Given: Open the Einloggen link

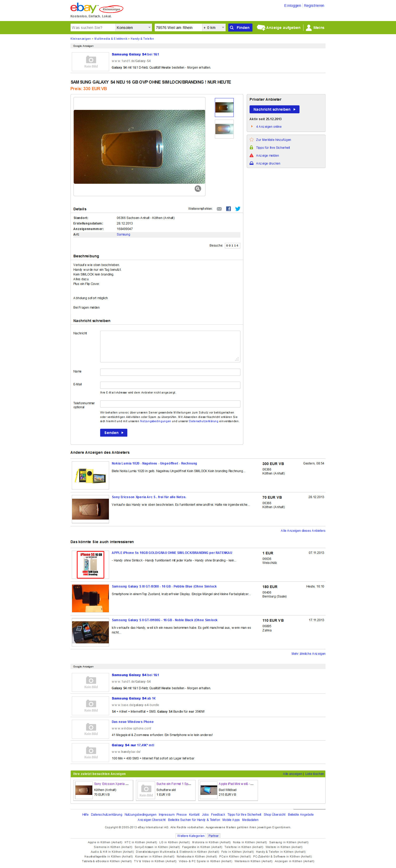Looking at the screenshot, I should tap(292, 6).
